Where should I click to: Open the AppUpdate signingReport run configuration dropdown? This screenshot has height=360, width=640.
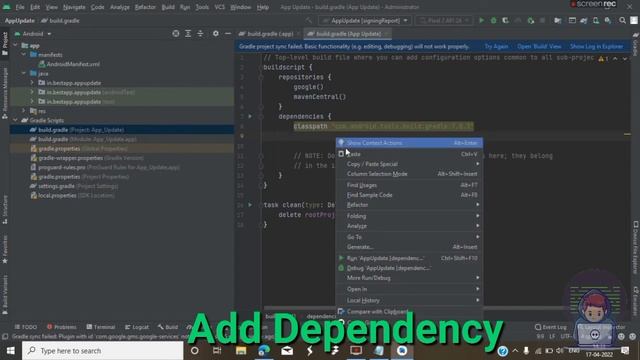click(x=364, y=20)
